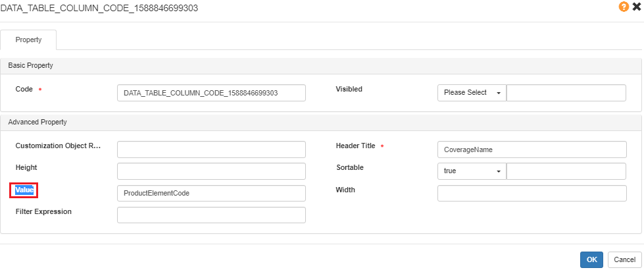Click the Basic Property section header
Viewport: 644px width, 270px height.
pyautogui.click(x=30, y=66)
